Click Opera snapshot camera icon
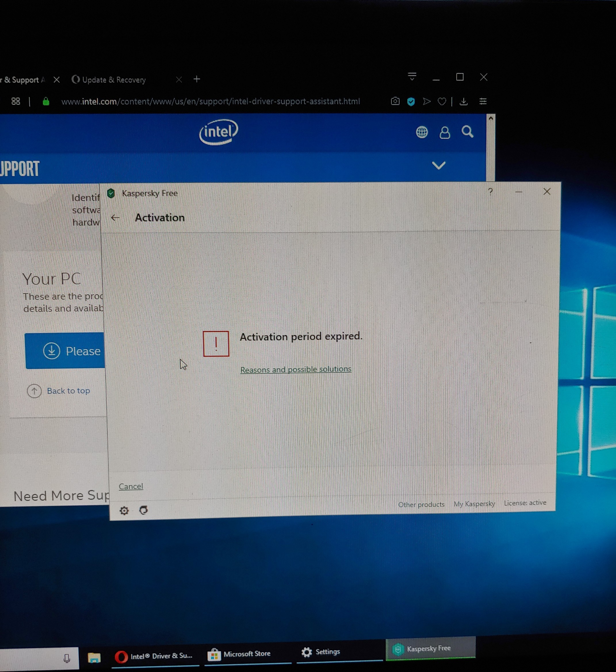This screenshot has height=672, width=616. click(x=395, y=101)
